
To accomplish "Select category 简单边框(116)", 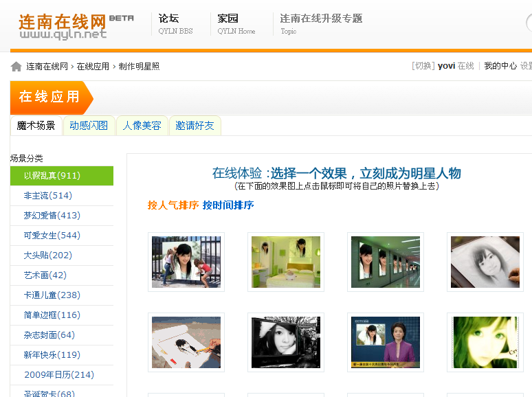I will coord(62,315).
